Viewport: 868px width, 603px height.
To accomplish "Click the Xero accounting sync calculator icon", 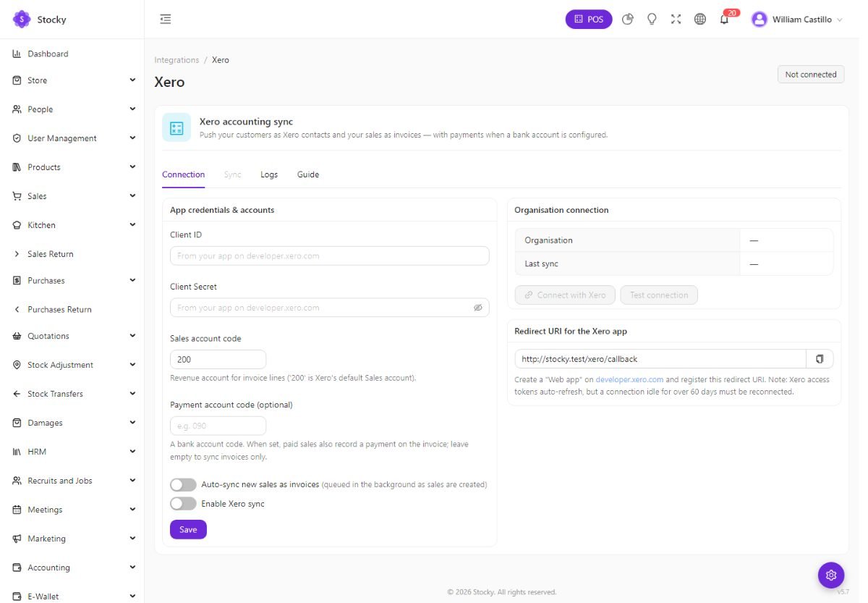I will point(176,127).
